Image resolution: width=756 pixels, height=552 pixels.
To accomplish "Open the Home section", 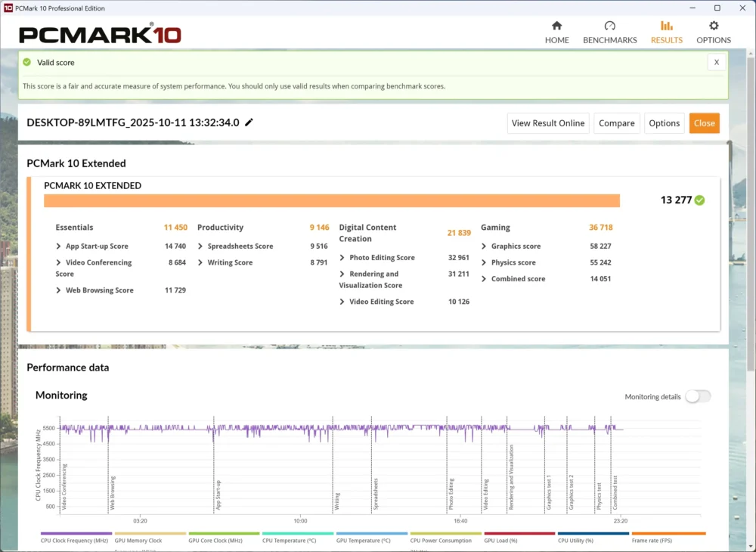I will click(x=557, y=33).
